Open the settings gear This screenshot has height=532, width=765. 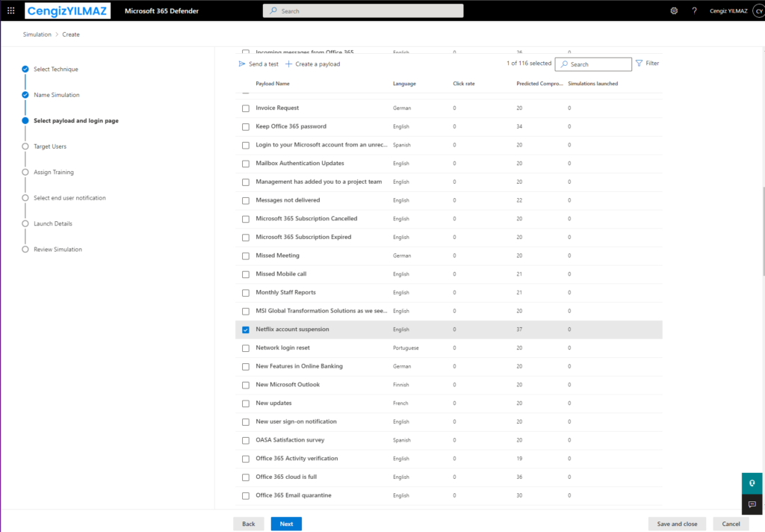[x=674, y=10]
